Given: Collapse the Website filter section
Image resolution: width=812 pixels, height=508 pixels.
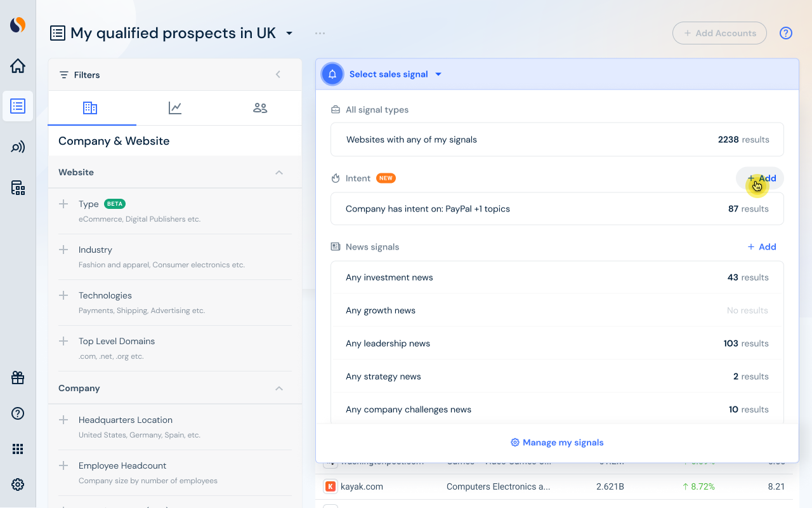Looking at the screenshot, I should 279,172.
